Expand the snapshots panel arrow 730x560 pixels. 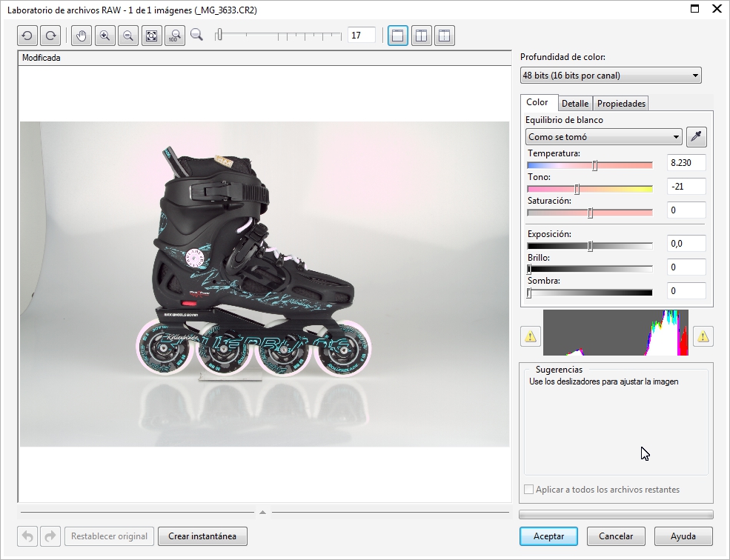(x=262, y=512)
